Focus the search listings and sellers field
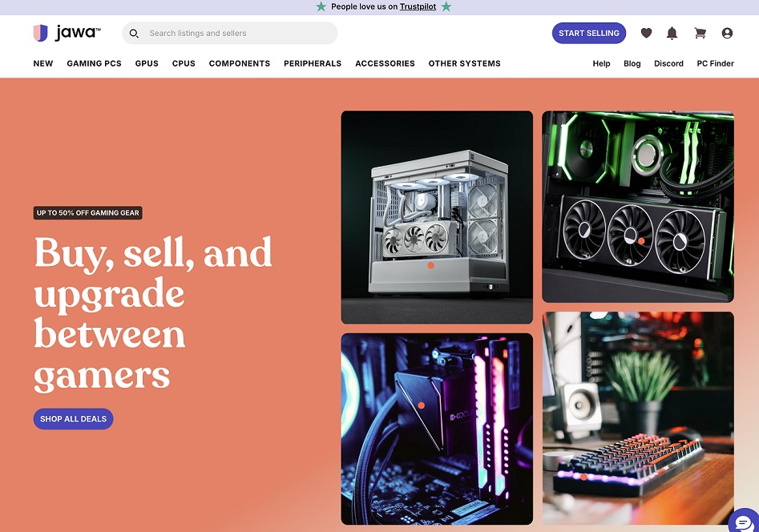The height and width of the screenshot is (532, 759). 230,33
